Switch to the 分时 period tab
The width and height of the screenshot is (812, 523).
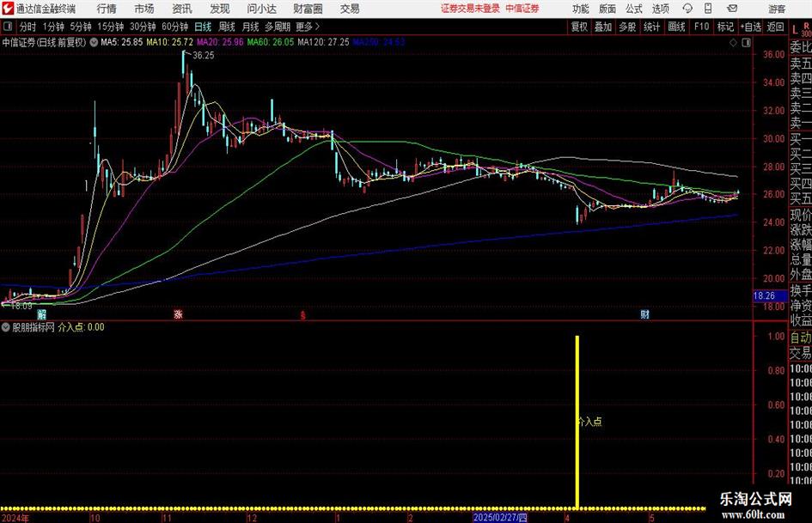point(28,27)
